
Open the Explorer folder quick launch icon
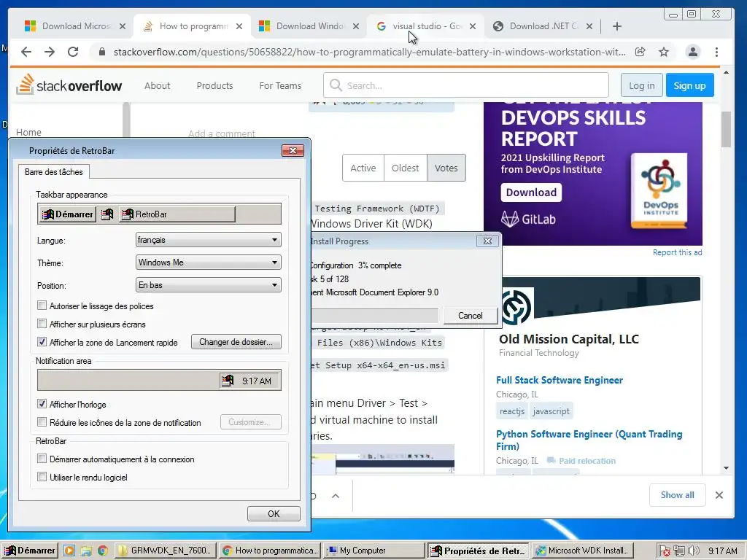[86, 551]
